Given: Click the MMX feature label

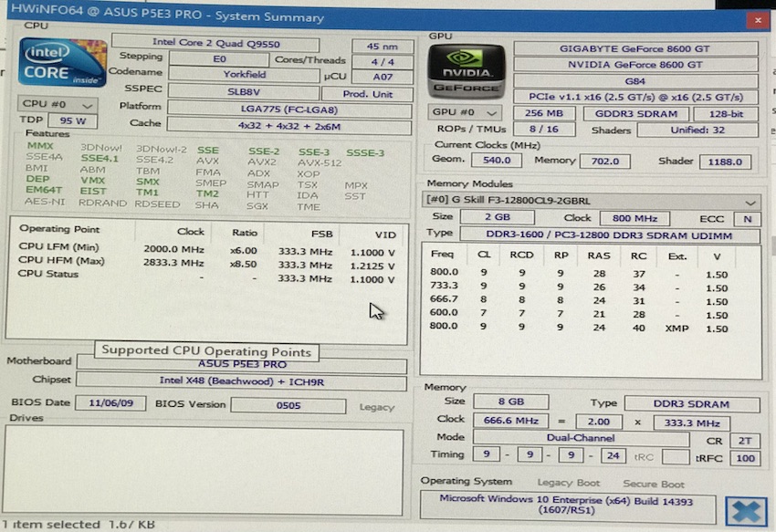Looking at the screenshot, I should click(x=40, y=145).
